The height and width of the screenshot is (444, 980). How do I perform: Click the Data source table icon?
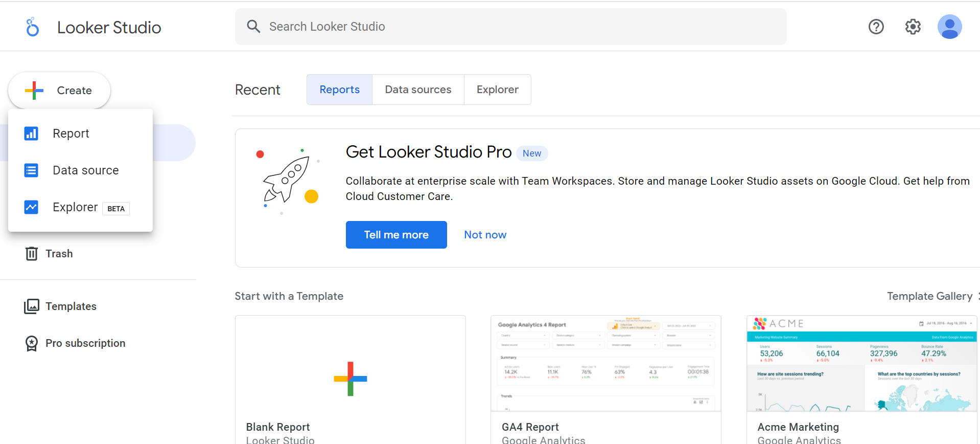(x=31, y=170)
